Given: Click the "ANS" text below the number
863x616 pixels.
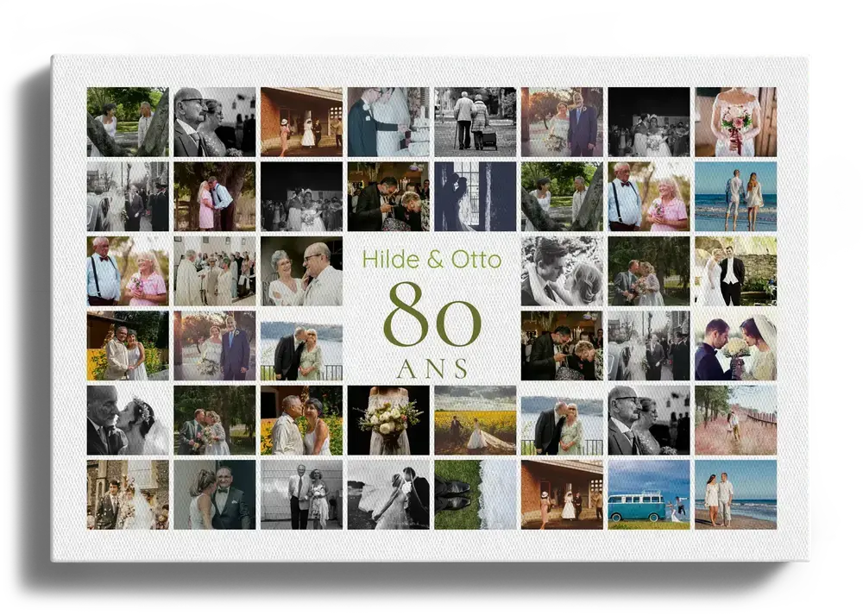Looking at the screenshot, I should point(432,369).
